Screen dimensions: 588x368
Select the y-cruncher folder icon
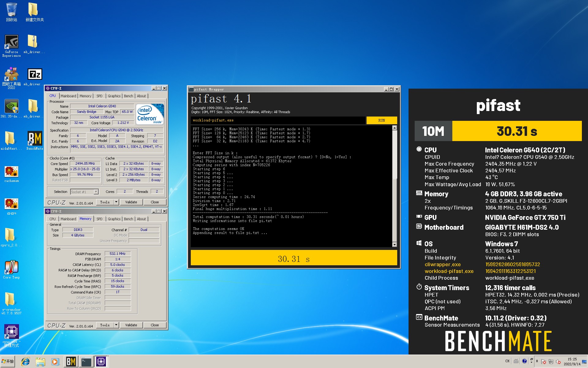(11, 303)
